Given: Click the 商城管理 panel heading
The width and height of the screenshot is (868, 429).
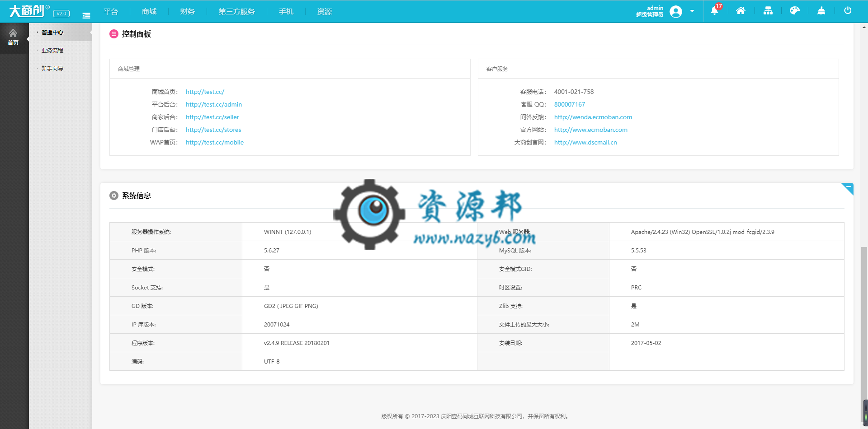Looking at the screenshot, I should click(129, 69).
